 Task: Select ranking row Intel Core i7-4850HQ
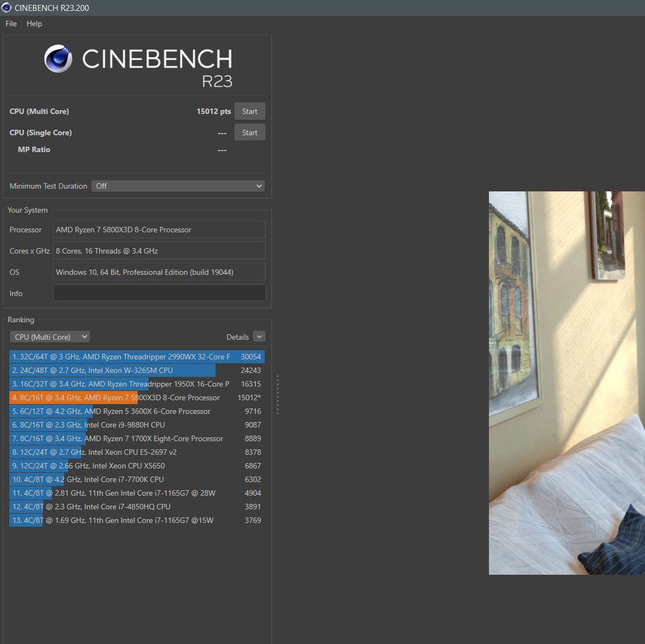tap(137, 507)
